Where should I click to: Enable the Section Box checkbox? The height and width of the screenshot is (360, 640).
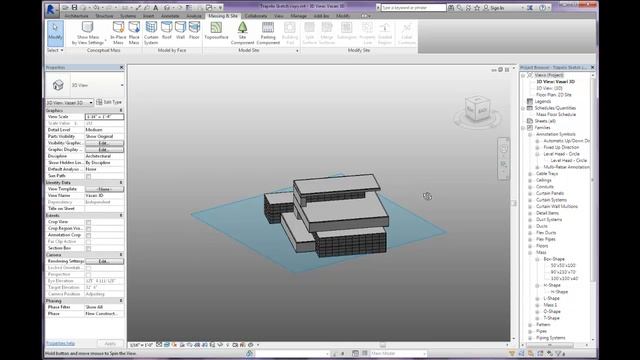tap(88, 248)
